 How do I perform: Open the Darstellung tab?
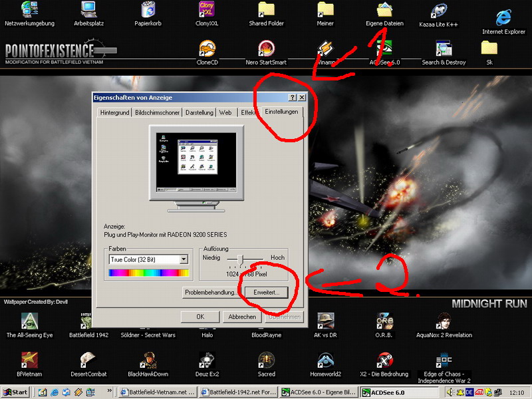[199, 112]
